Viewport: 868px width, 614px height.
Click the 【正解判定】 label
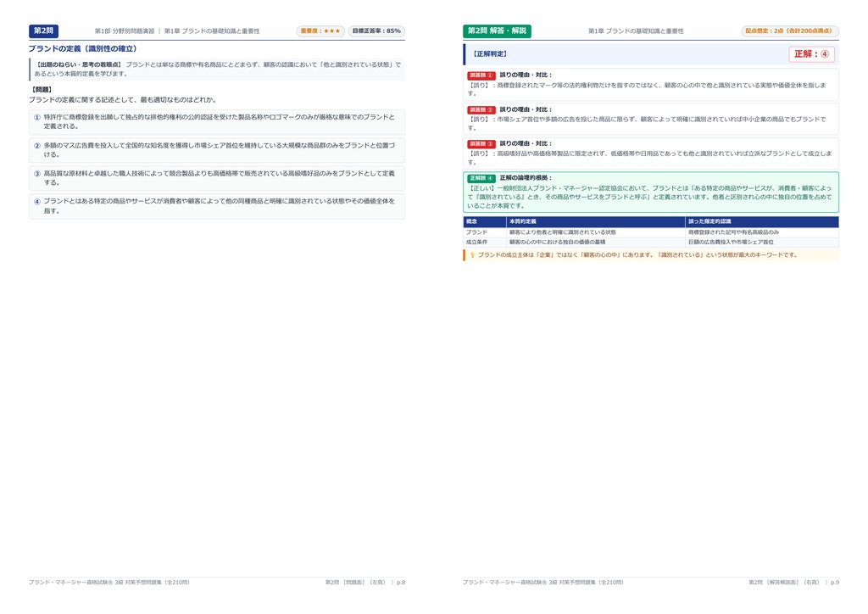(489, 54)
